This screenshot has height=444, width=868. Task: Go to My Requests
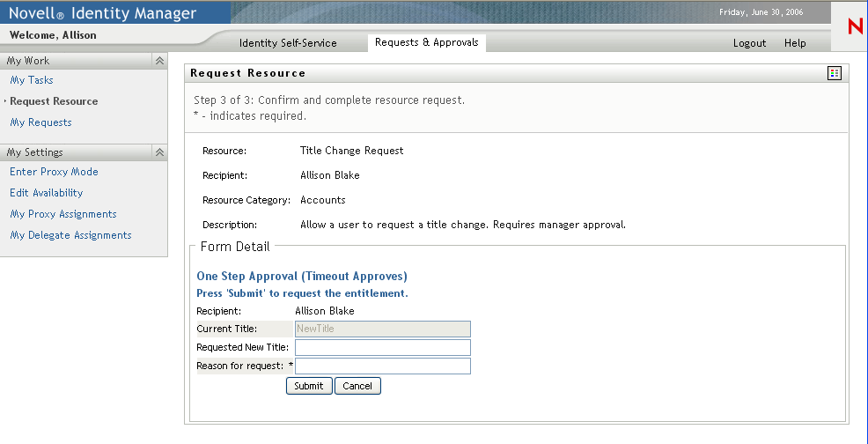click(40, 122)
